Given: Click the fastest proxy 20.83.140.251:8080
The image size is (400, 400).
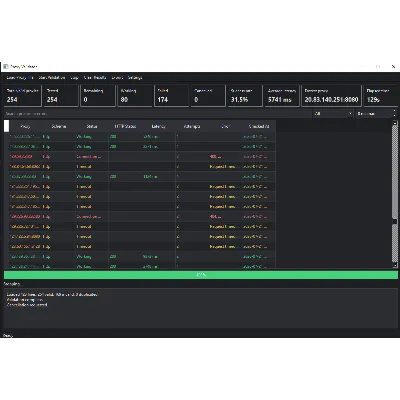Looking at the screenshot, I should pos(331,99).
